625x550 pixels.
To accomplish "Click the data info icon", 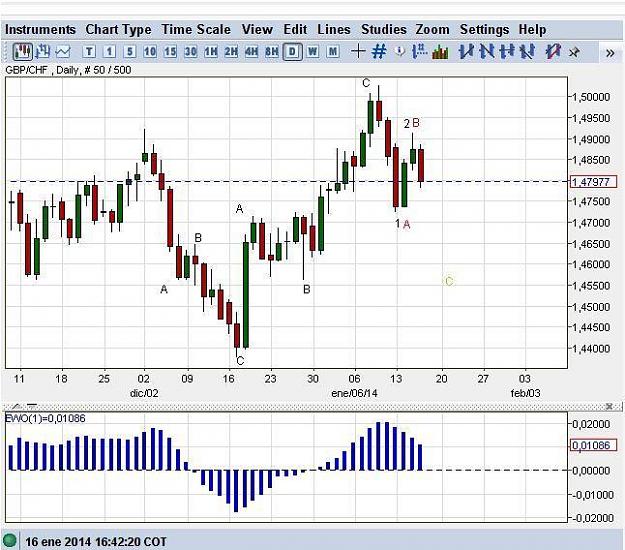I will coord(400,52).
